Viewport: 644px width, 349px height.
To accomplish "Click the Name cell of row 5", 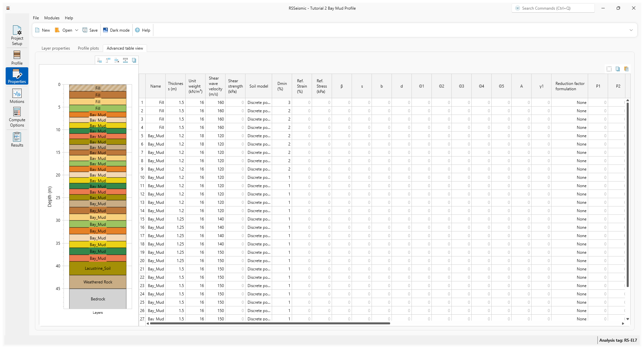I will pyautogui.click(x=156, y=136).
